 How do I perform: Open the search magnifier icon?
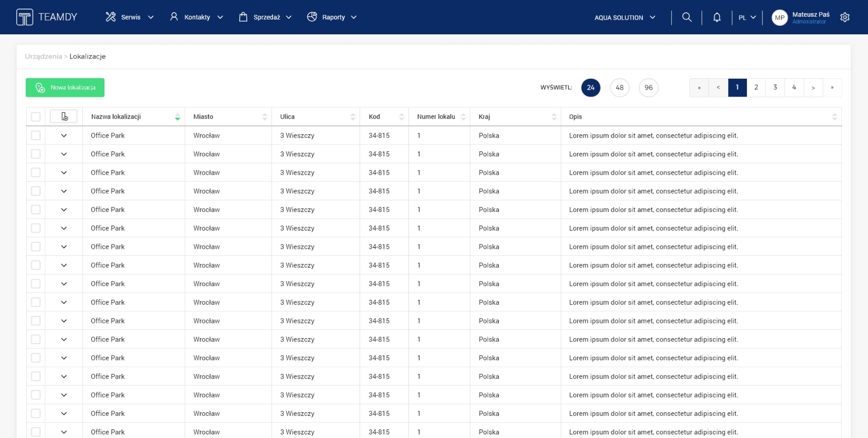[686, 17]
